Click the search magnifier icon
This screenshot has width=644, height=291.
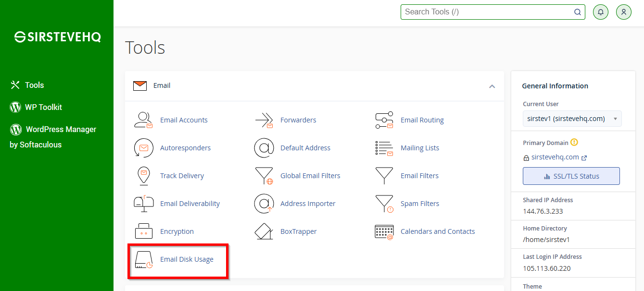click(x=578, y=12)
